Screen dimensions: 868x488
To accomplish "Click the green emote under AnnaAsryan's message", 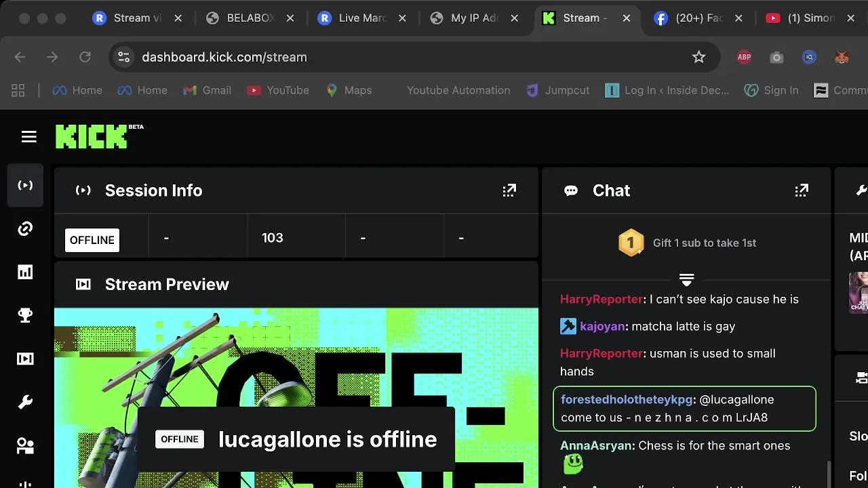I will pyautogui.click(x=573, y=464).
